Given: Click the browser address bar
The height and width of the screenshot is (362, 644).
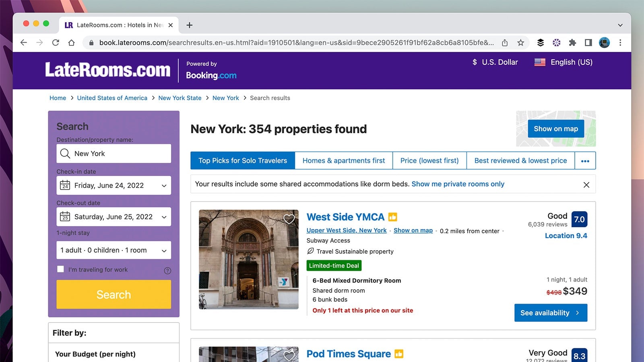Looking at the screenshot, I should tap(282, 43).
